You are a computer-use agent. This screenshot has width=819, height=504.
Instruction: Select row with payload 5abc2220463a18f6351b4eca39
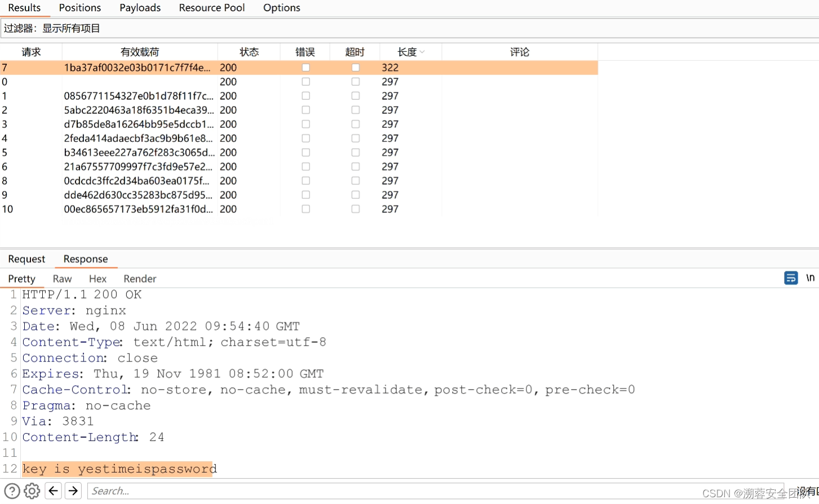pyautogui.click(x=299, y=110)
